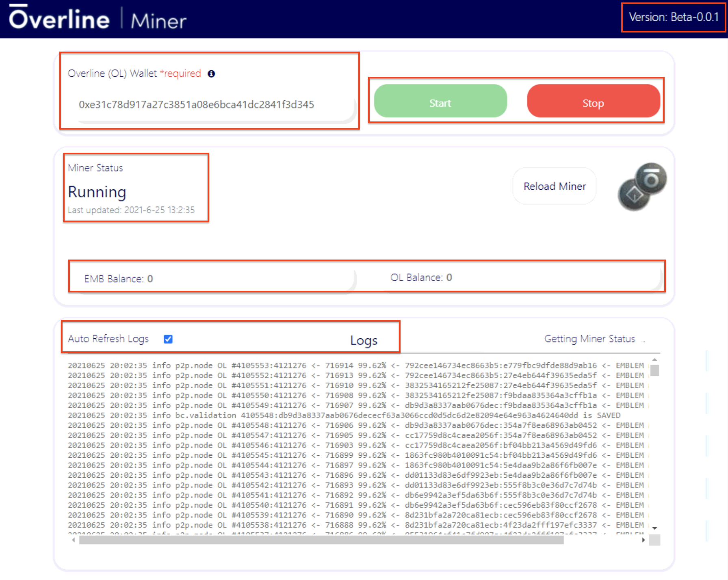Click the Last updated timestamp text

click(131, 210)
